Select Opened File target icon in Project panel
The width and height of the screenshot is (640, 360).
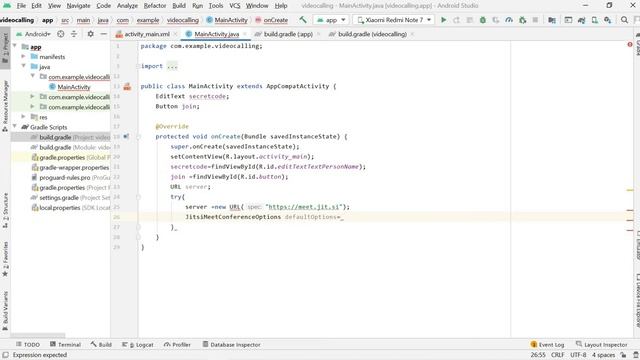click(x=60, y=34)
